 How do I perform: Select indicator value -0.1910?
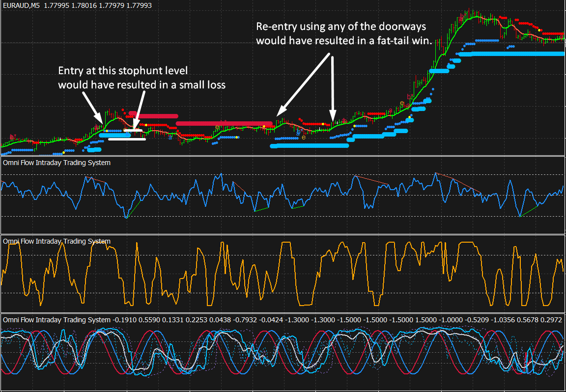(x=124, y=320)
